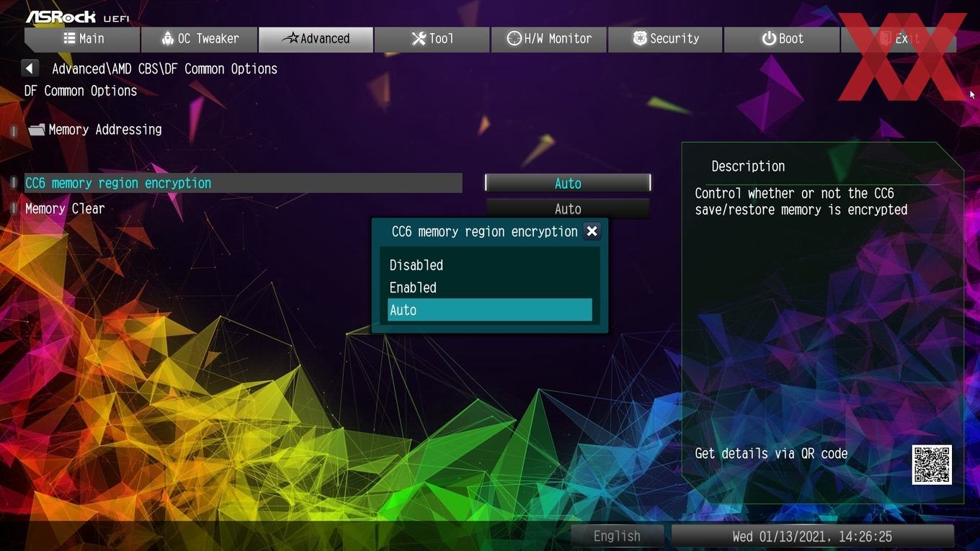
Task: Click the Advanced star icon
Action: [x=290, y=38]
